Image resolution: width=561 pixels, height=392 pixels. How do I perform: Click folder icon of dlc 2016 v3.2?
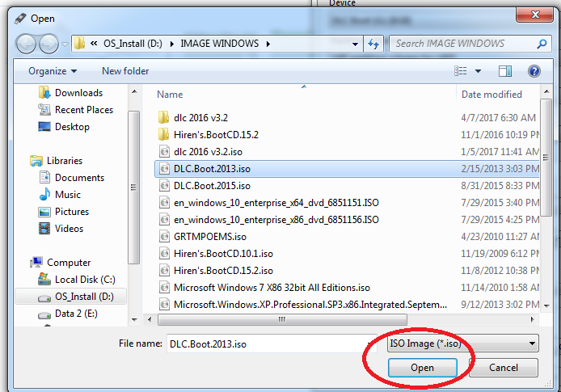[163, 117]
